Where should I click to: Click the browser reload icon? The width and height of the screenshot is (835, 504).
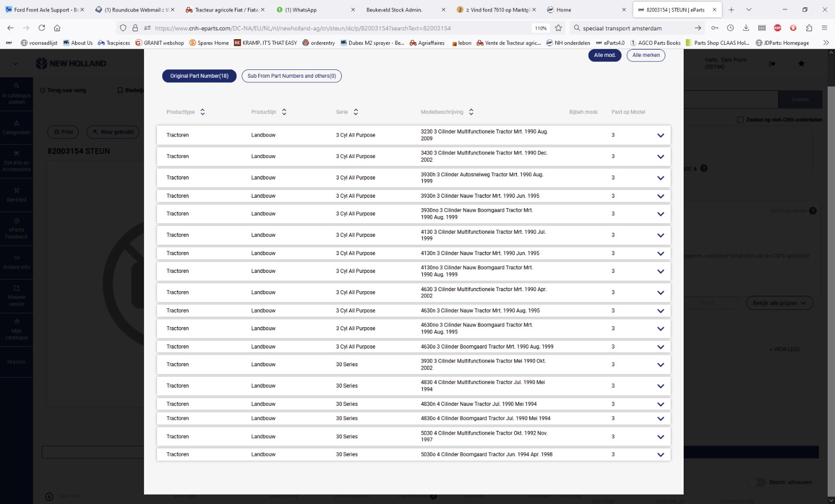pyautogui.click(x=42, y=28)
